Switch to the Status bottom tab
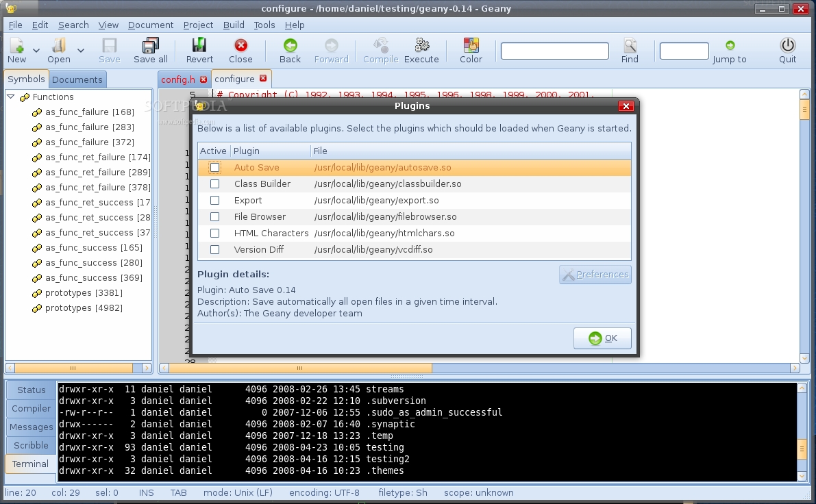The image size is (816, 504). 32,390
